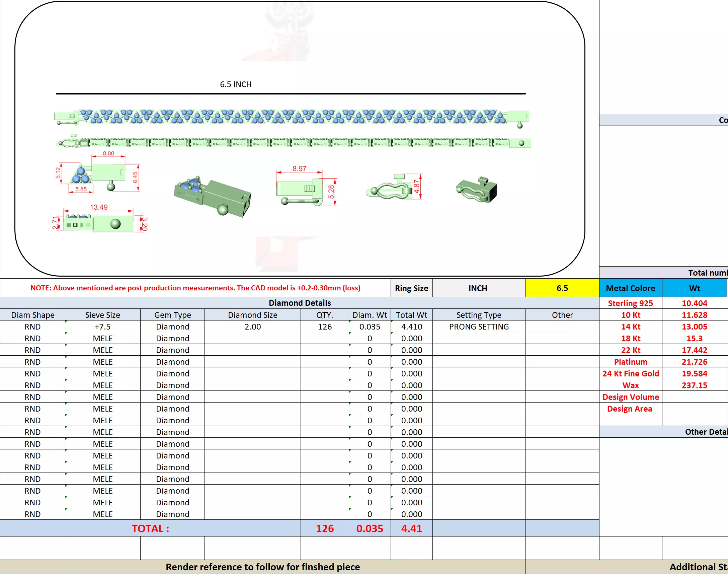Click the red TOTAL : label cell

(150, 528)
